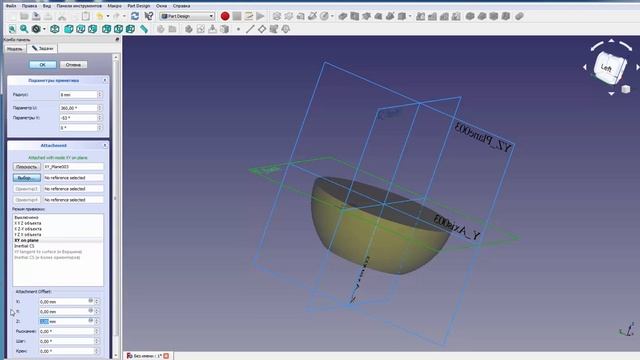Open the Правка menu
This screenshot has width=640, height=360.
29,6
